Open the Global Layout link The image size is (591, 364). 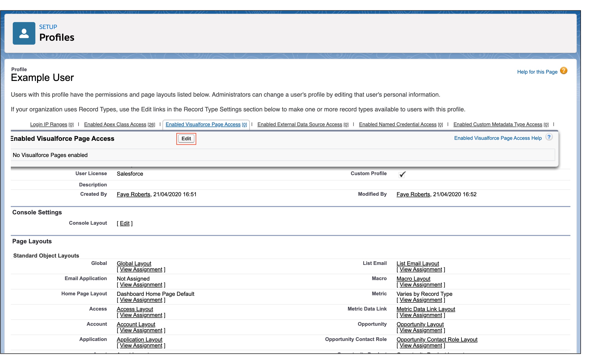(x=134, y=263)
